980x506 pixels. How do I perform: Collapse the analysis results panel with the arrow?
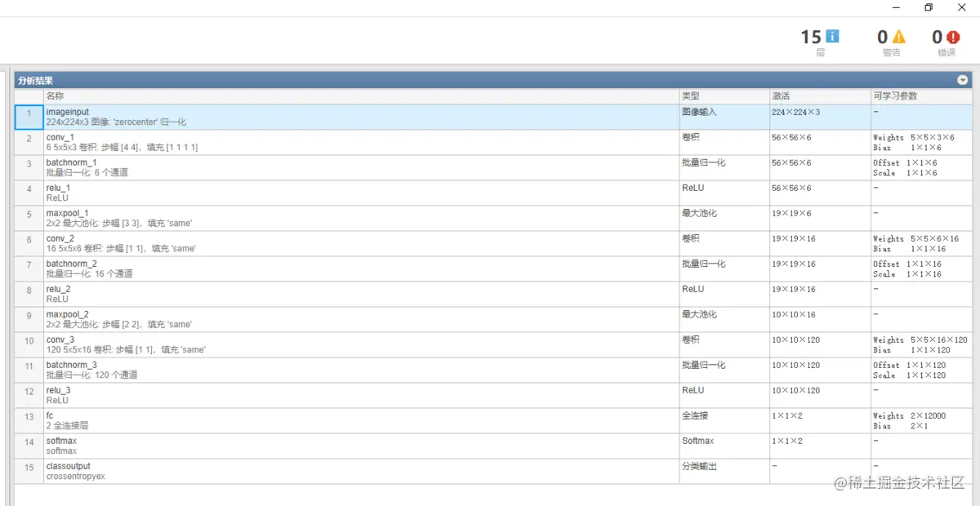point(963,80)
